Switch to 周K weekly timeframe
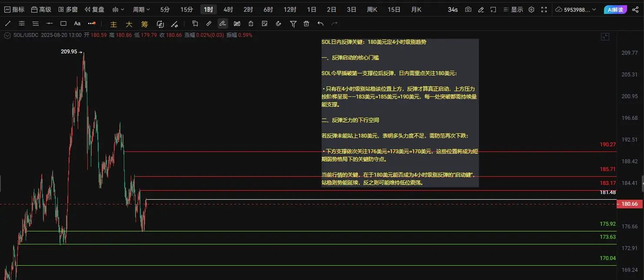644x280 pixels. click(x=372, y=9)
